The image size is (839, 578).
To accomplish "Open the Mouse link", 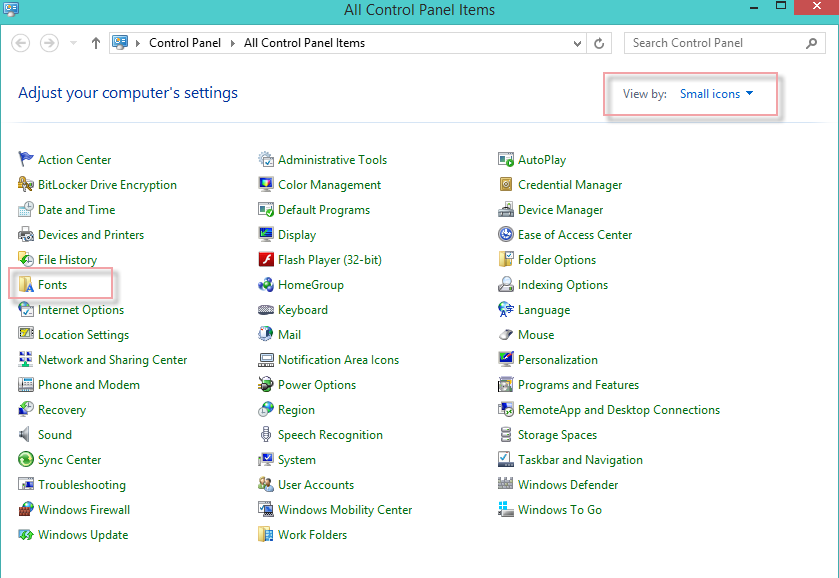I will point(536,335).
